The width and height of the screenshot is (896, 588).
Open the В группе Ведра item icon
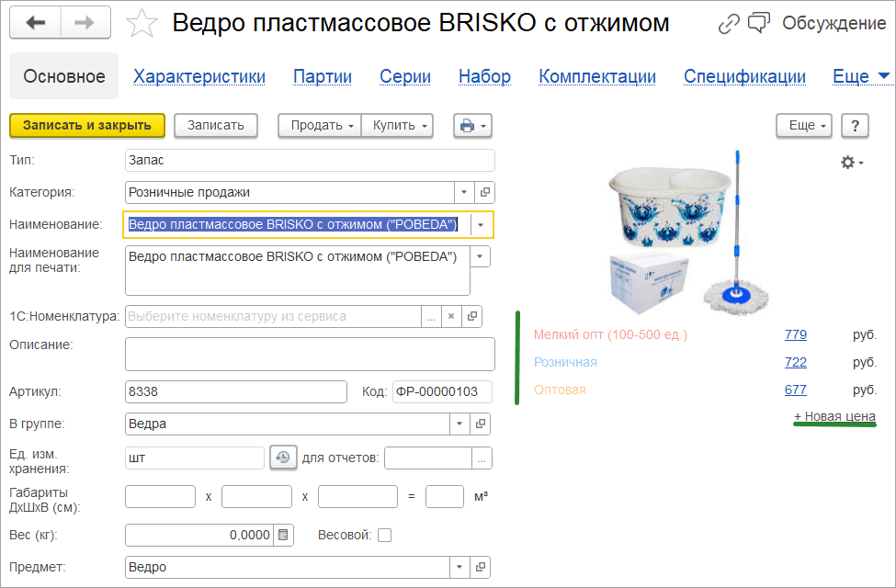point(480,424)
